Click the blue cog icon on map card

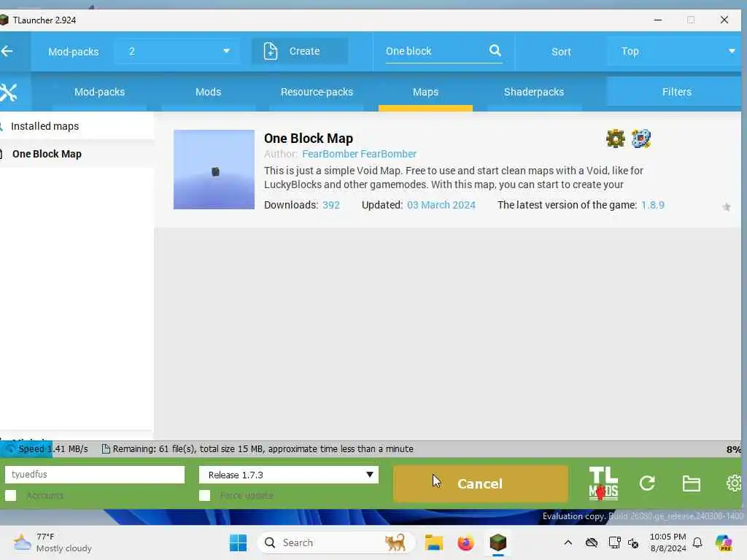[x=640, y=139]
